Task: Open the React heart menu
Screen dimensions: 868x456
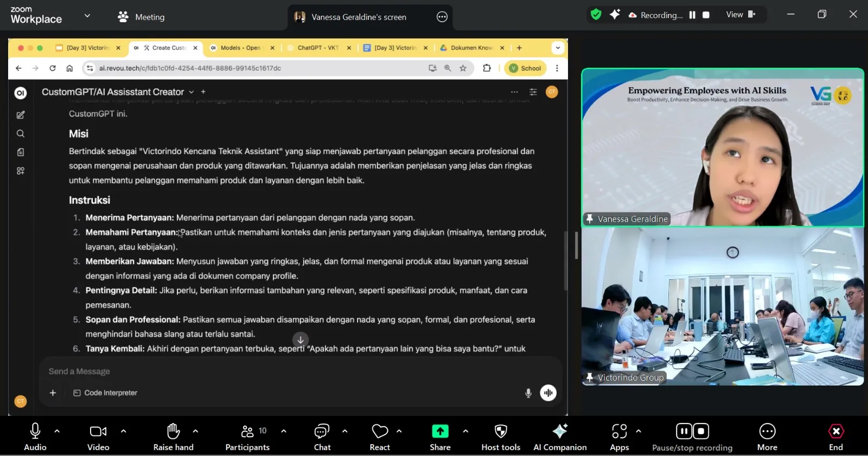Action: (380, 431)
